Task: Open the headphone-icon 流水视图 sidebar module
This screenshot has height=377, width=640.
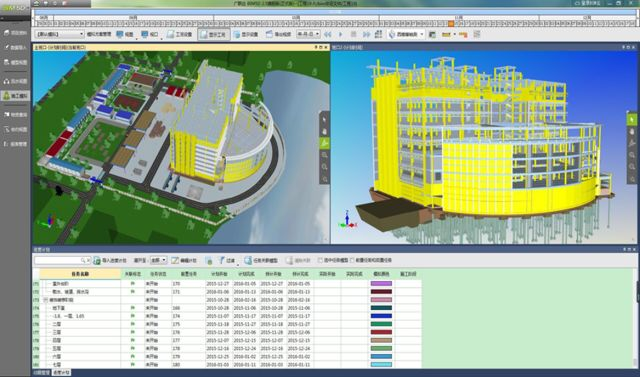Action: (15, 81)
